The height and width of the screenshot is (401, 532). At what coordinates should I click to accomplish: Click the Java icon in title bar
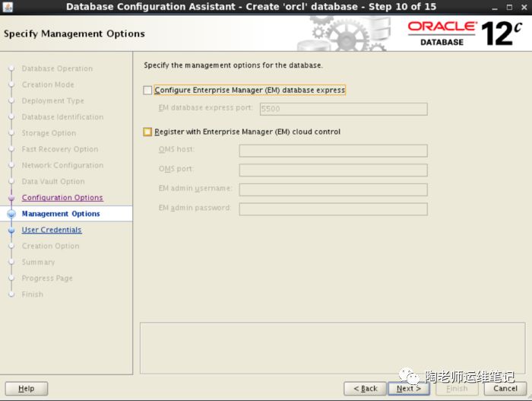(x=8, y=7)
